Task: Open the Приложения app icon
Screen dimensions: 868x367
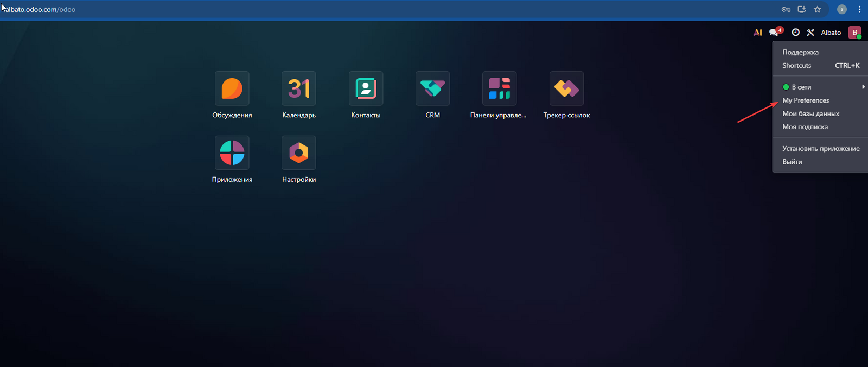Action: (232, 153)
